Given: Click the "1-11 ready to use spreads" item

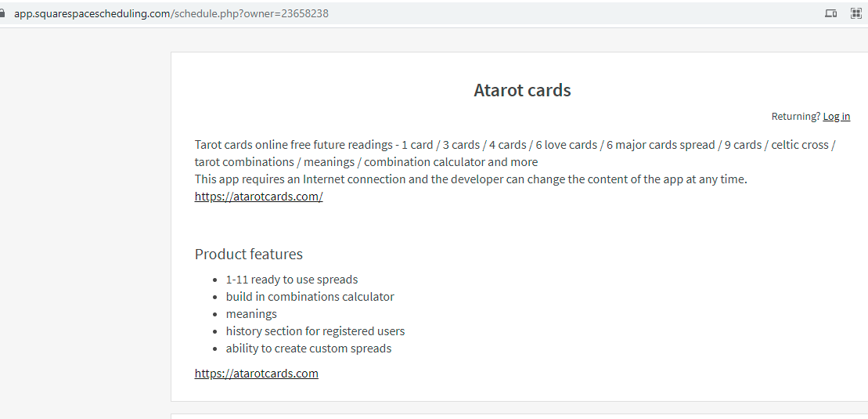Looking at the screenshot, I should pos(291,280).
